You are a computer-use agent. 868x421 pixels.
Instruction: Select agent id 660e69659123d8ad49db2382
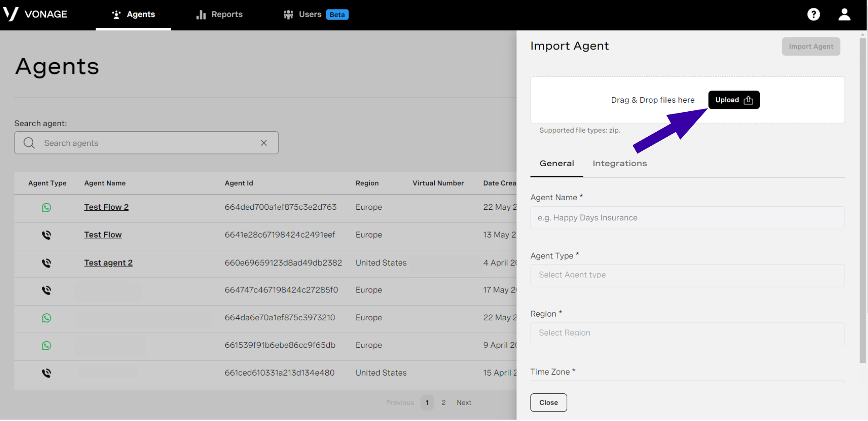click(x=283, y=263)
